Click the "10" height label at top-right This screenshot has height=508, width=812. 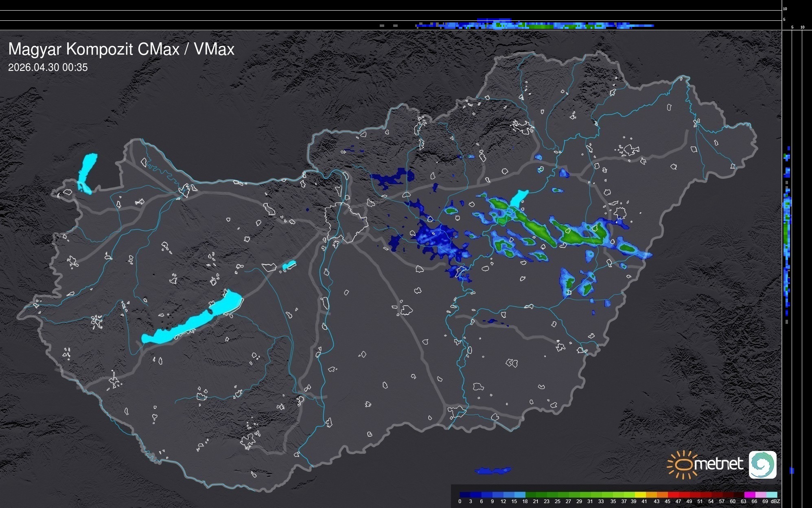pos(785,9)
